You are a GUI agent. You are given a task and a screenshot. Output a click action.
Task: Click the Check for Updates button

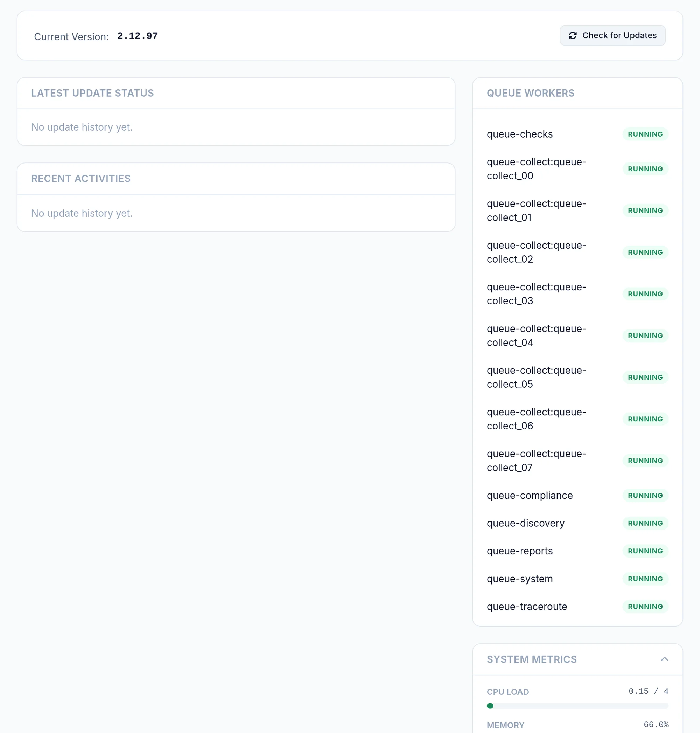612,35
